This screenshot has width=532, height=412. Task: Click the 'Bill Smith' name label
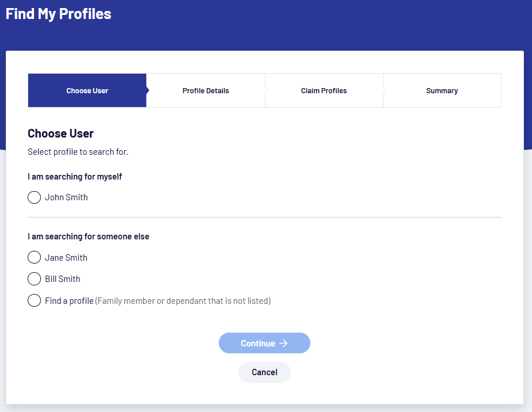pyautogui.click(x=63, y=279)
